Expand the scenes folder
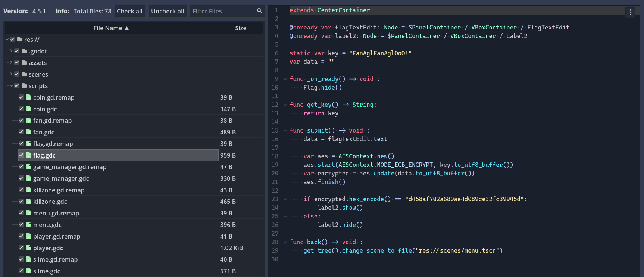Viewport: 644px width, 277px height. tap(11, 74)
